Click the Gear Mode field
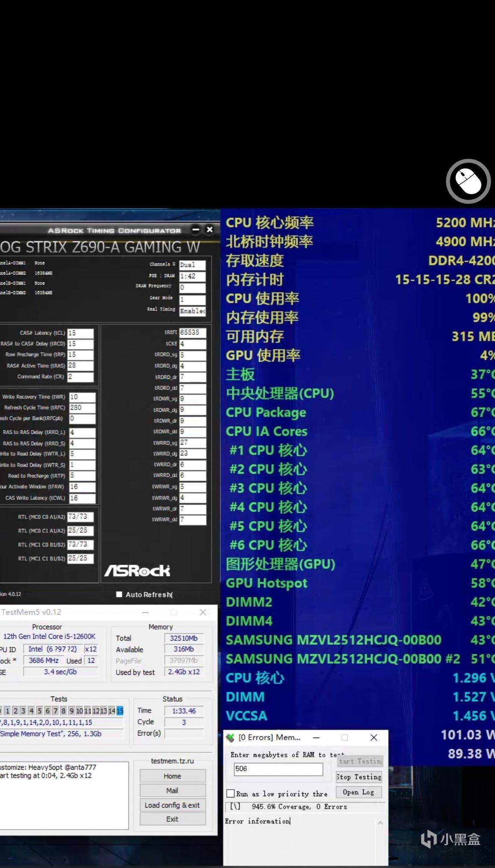Viewport: 495px width, 868px height. click(193, 299)
